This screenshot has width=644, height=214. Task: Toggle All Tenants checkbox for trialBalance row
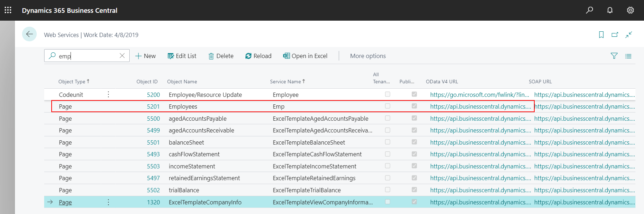pos(388,189)
